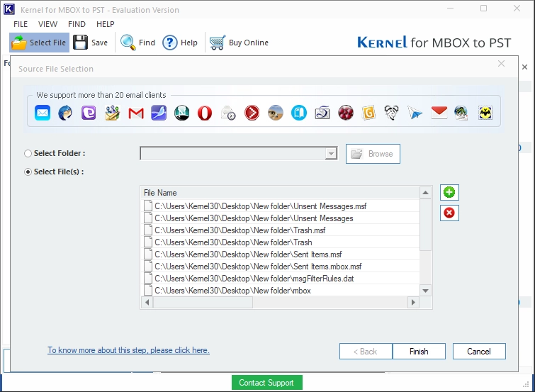Click horizontal scroll left arrow
This screenshot has height=392, width=535.
147,302
